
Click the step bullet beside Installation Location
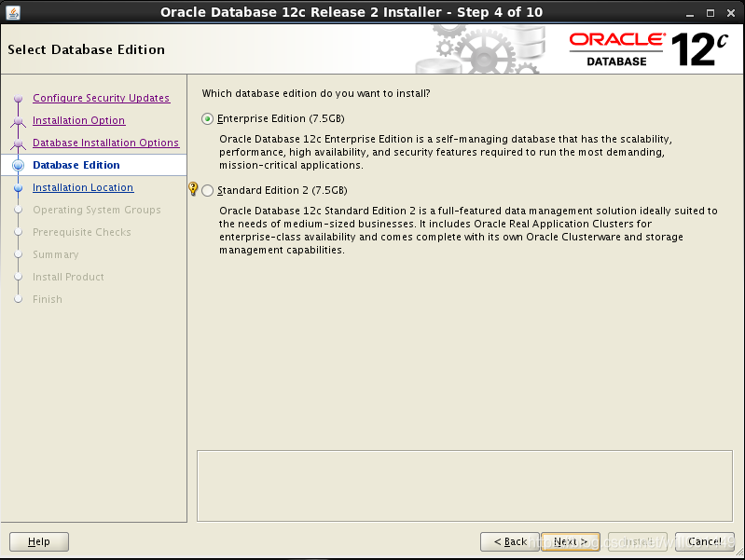[x=18, y=187]
